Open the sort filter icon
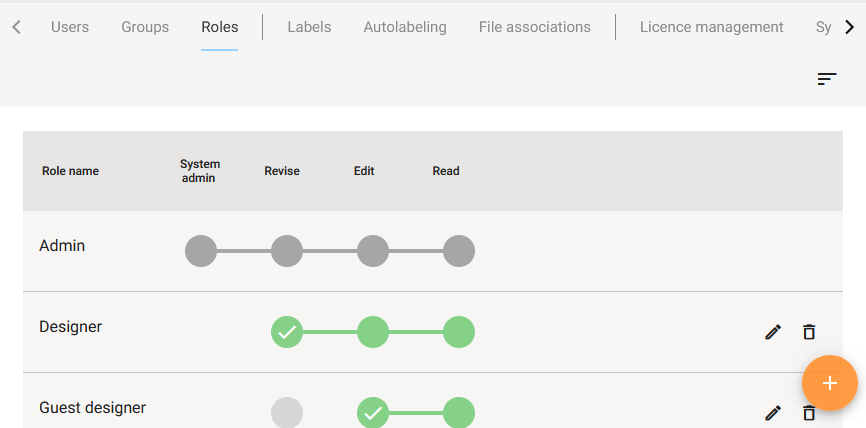Screen dimensions: 866x428 click(827, 79)
